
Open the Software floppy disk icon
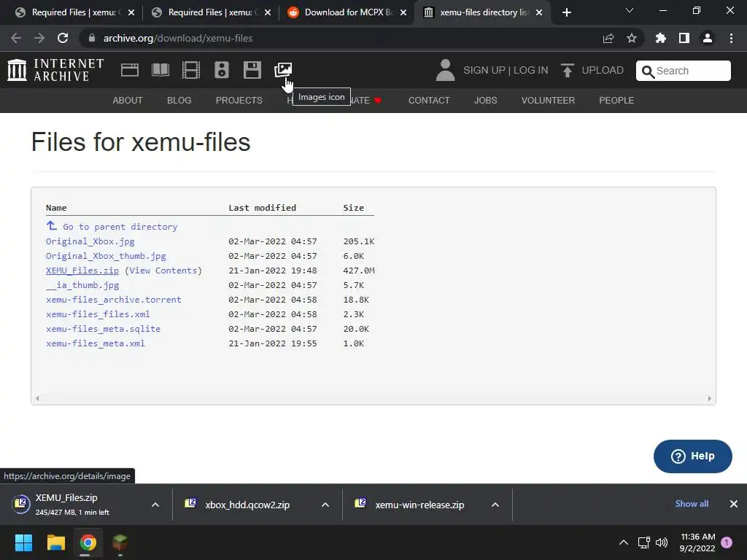(x=252, y=70)
